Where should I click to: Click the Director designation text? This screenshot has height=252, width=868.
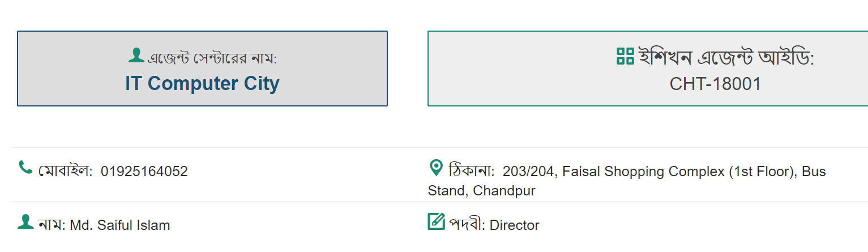click(515, 225)
